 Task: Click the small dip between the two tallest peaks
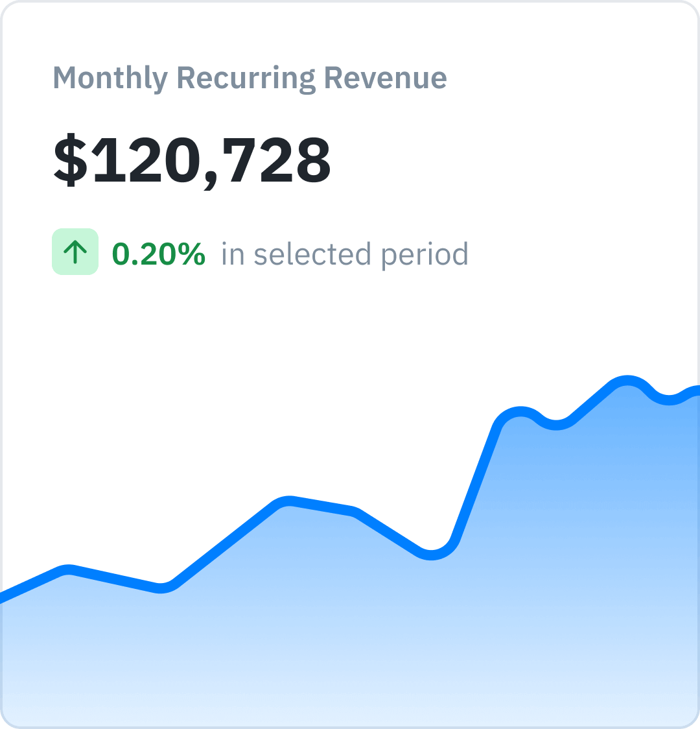556,425
